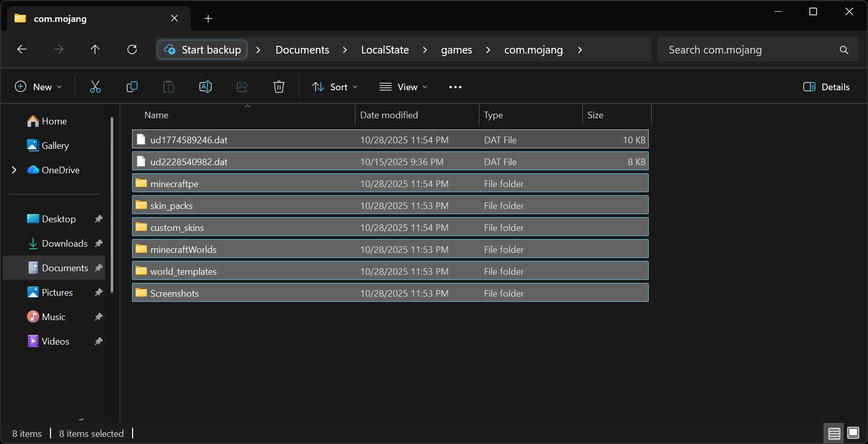Sort by Type column header
The width and height of the screenshot is (868, 444).
coord(531,115)
